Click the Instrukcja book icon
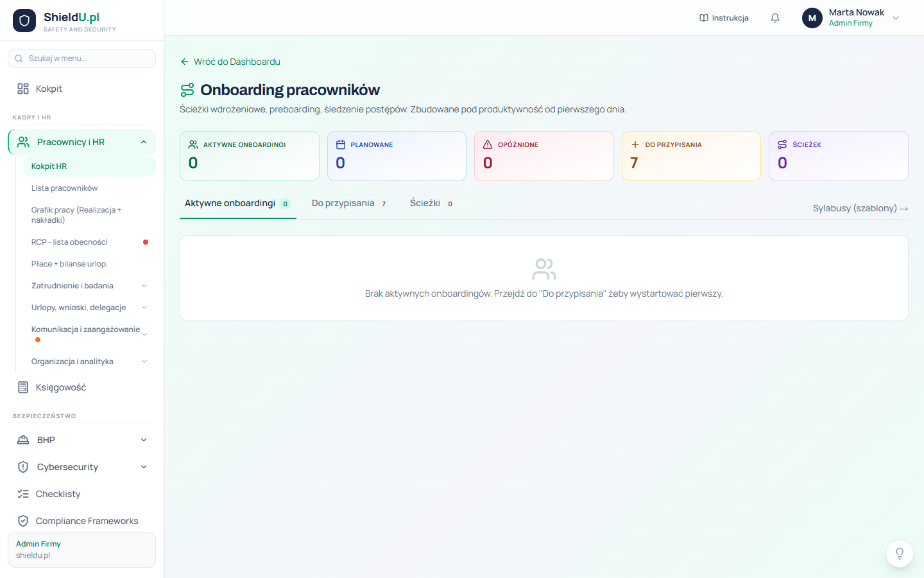This screenshot has height=578, width=924. coord(704,18)
